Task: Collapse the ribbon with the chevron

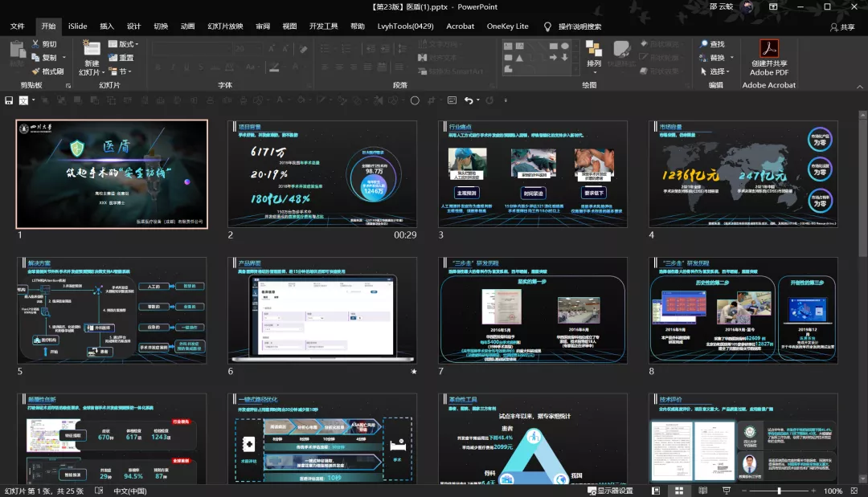Action: (x=860, y=87)
